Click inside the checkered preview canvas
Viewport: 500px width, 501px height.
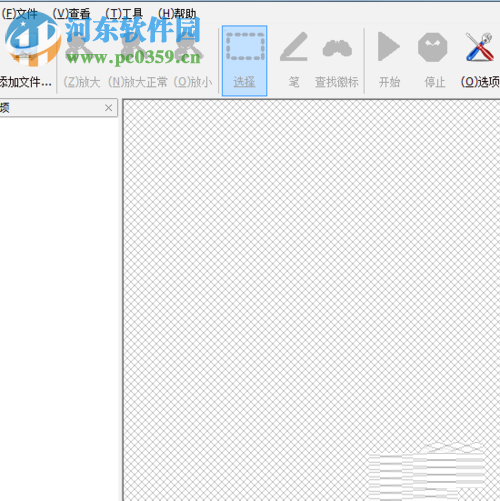point(312,300)
